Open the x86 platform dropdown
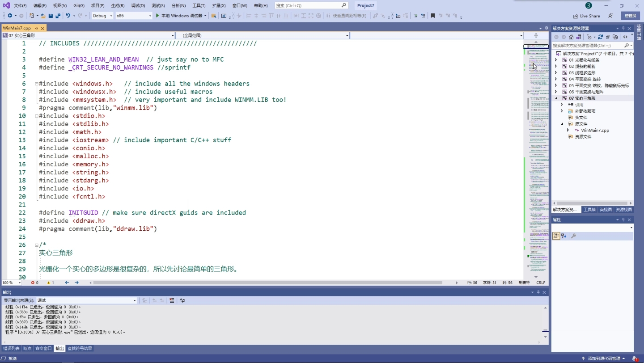This screenshot has height=363, width=644. (134, 16)
